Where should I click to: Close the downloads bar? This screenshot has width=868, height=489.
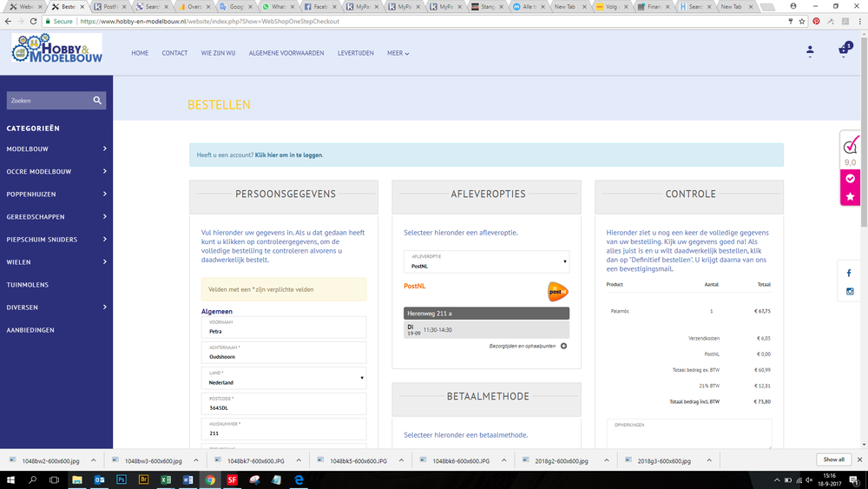859,459
